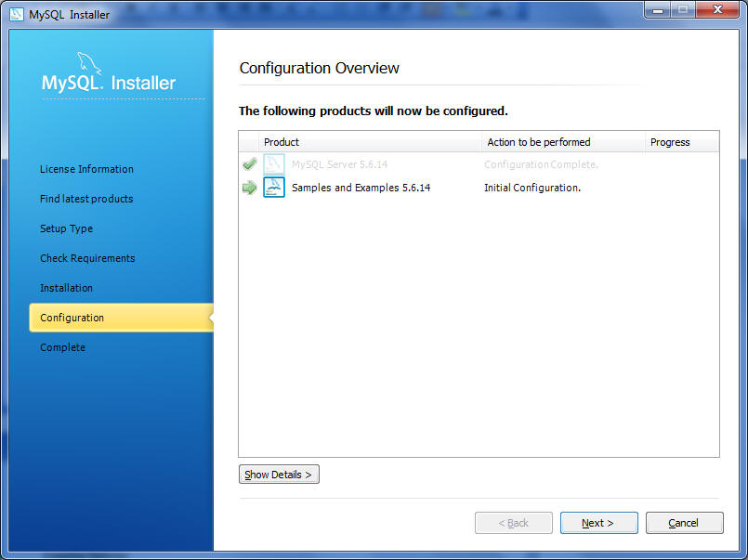Select Installation step in sidebar
Image resolution: width=748 pixels, height=560 pixels.
(66, 288)
